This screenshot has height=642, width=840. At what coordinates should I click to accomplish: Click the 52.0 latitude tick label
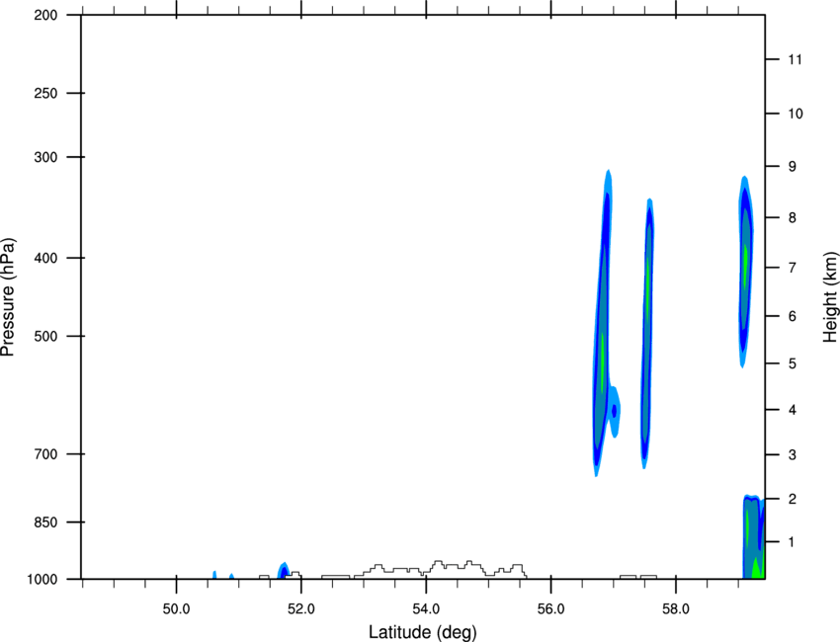point(301,609)
